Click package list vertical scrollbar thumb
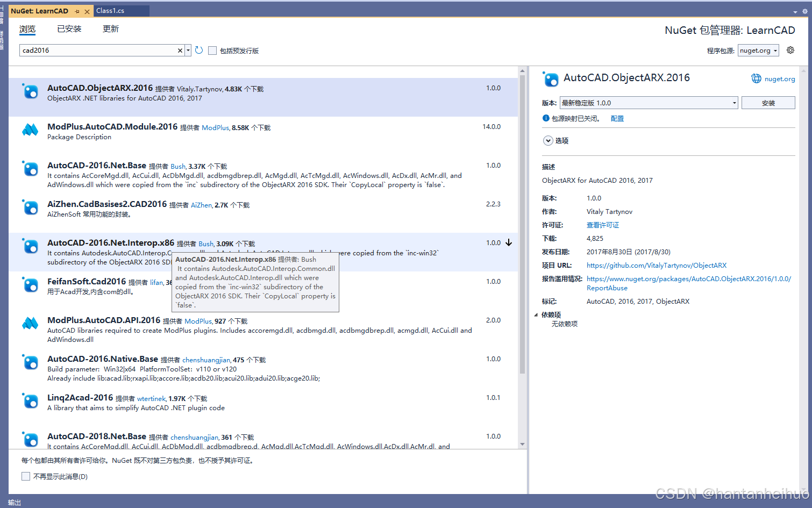This screenshot has width=812, height=508. pyautogui.click(x=522, y=224)
